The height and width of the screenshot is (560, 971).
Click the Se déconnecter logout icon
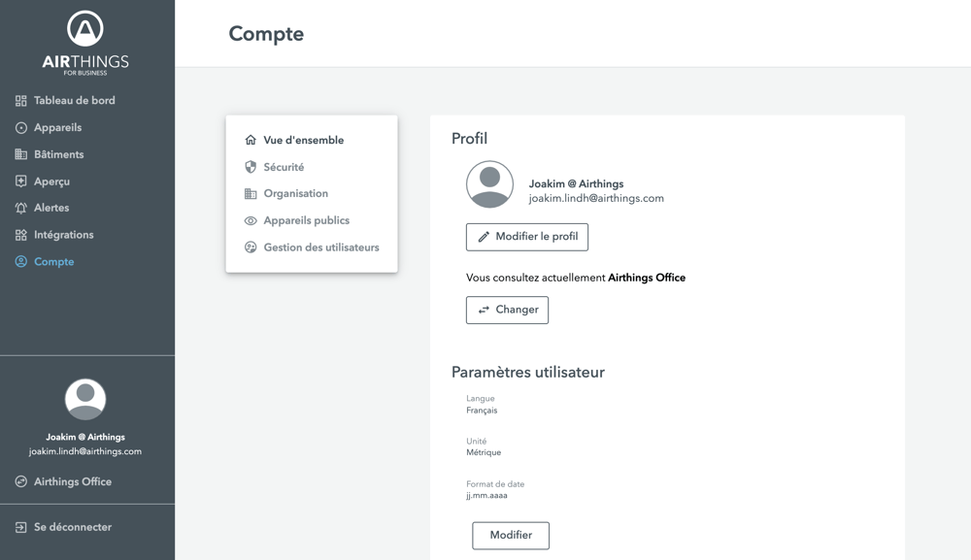[x=21, y=527]
